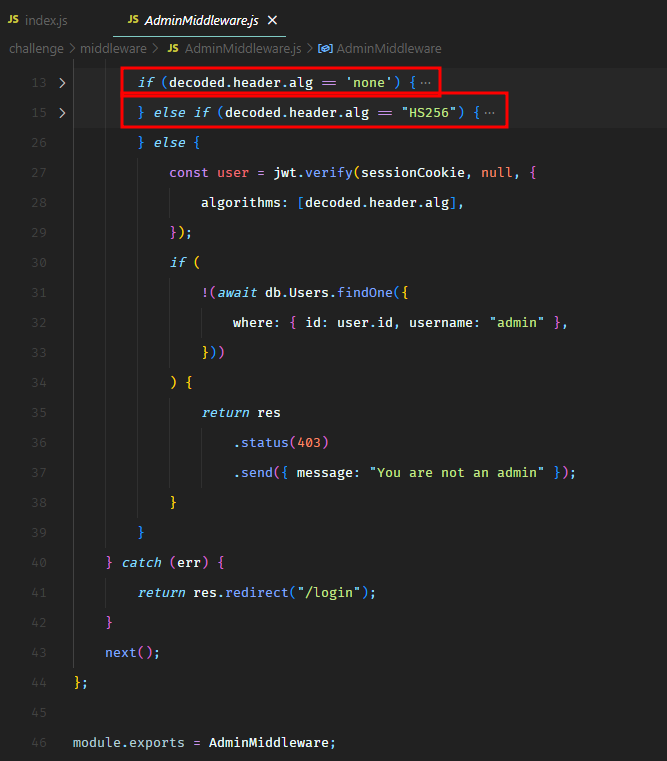Click the JS icon on AdminMiddleware.js tab

click(133, 20)
